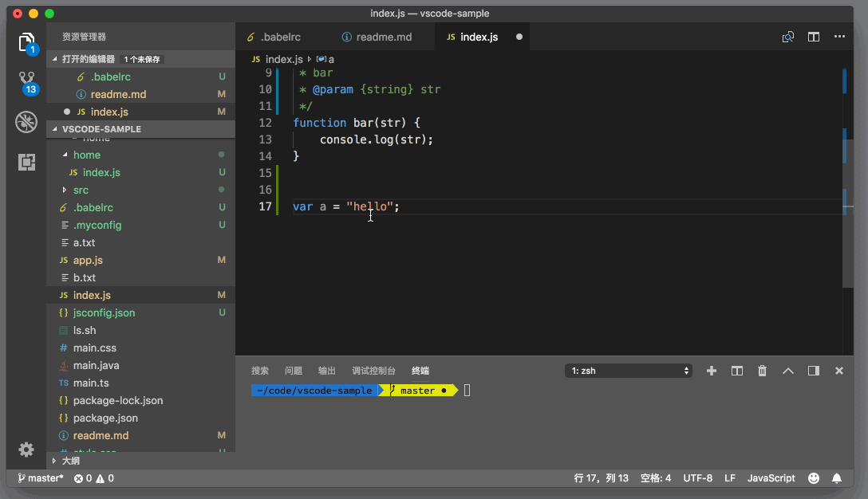Kill the terminal using the trash icon
Viewport: 868px width, 499px height.
pos(762,370)
